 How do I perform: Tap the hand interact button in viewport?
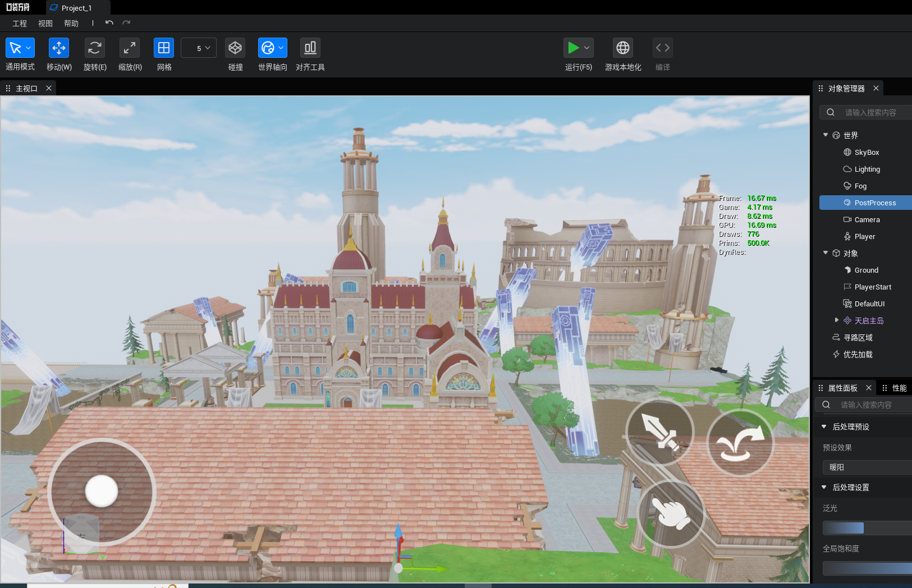click(672, 513)
